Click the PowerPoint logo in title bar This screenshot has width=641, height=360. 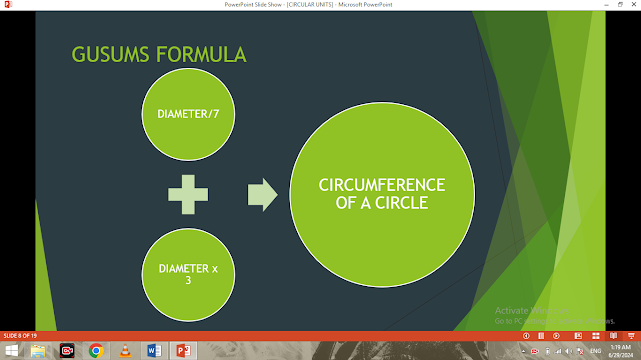click(x=8, y=4)
